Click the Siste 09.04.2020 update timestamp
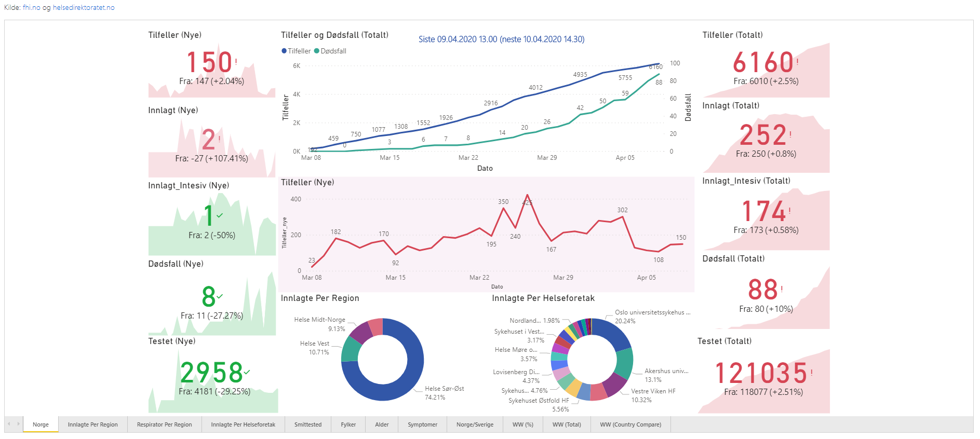980x439 pixels. click(x=502, y=39)
